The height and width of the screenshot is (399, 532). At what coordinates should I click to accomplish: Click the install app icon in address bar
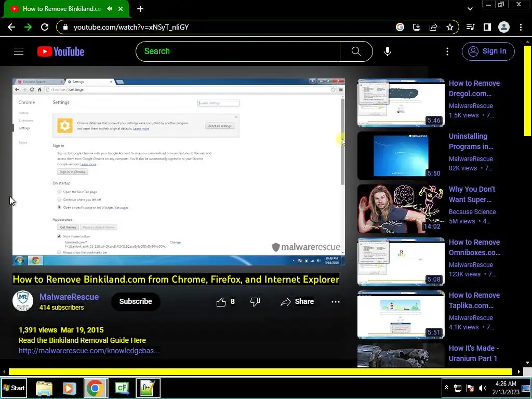tap(417, 27)
